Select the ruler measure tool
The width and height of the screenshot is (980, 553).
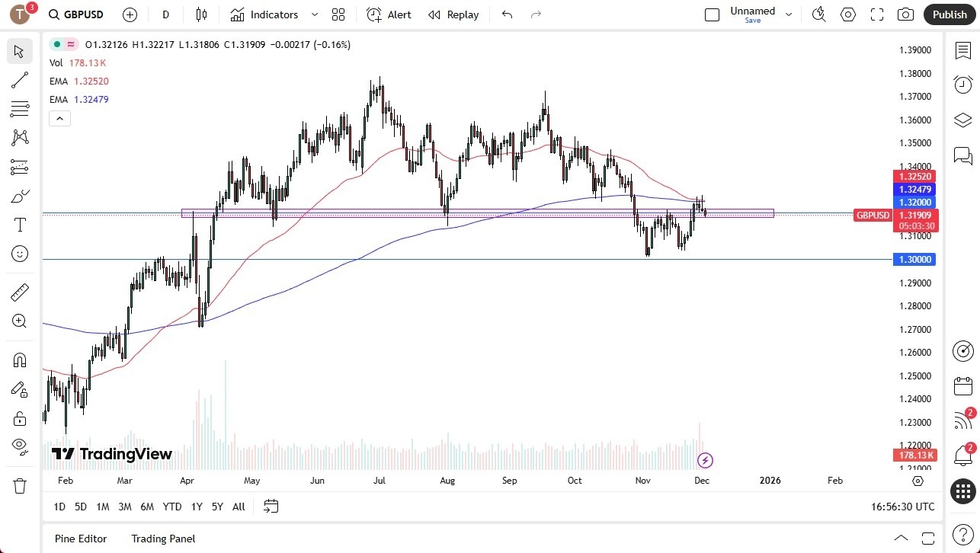coord(20,292)
